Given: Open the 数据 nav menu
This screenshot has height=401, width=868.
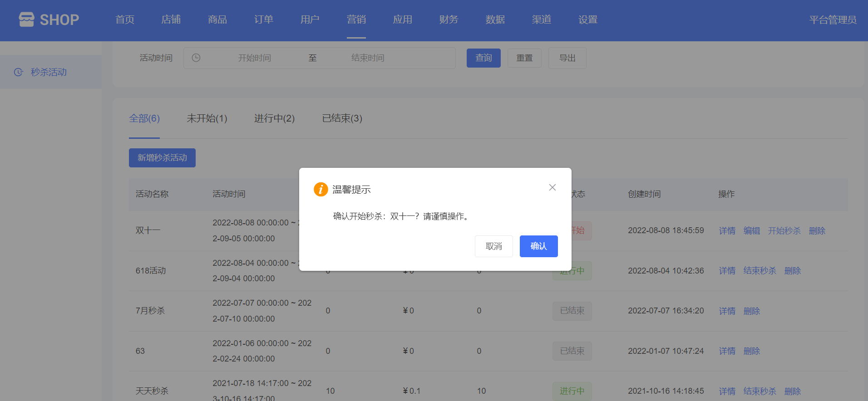Looking at the screenshot, I should click(x=495, y=20).
